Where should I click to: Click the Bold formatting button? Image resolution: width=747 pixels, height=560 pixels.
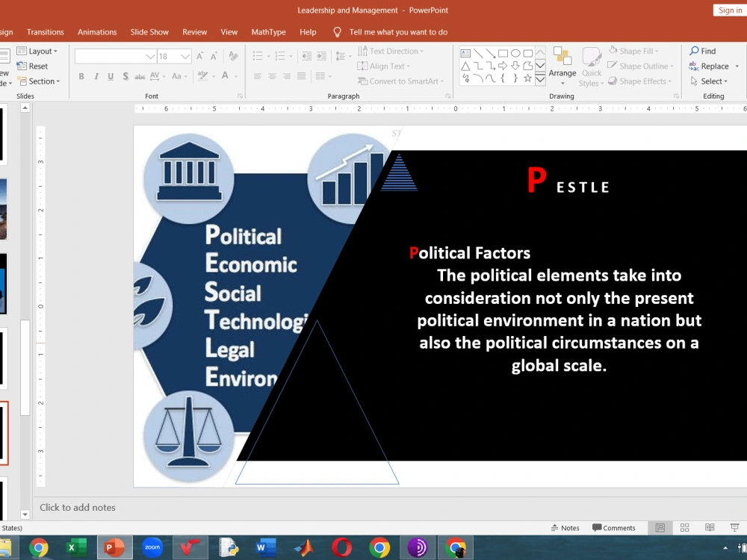click(x=81, y=76)
